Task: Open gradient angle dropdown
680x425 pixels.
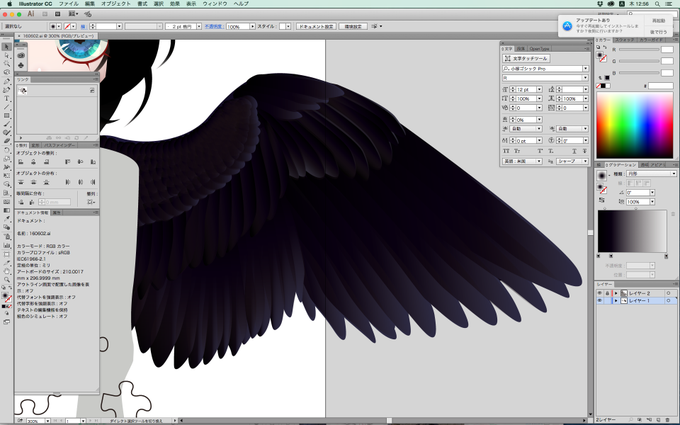Action: click(652, 193)
